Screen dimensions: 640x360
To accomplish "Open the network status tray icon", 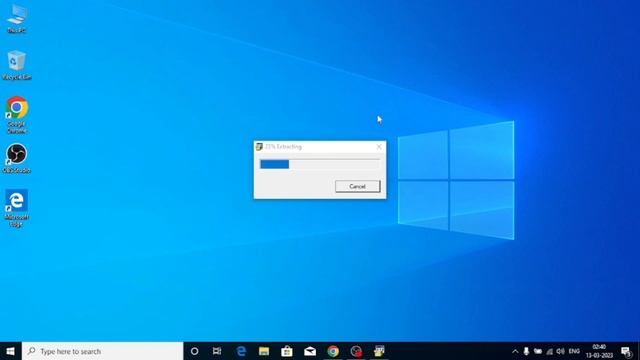I will click(x=549, y=351).
